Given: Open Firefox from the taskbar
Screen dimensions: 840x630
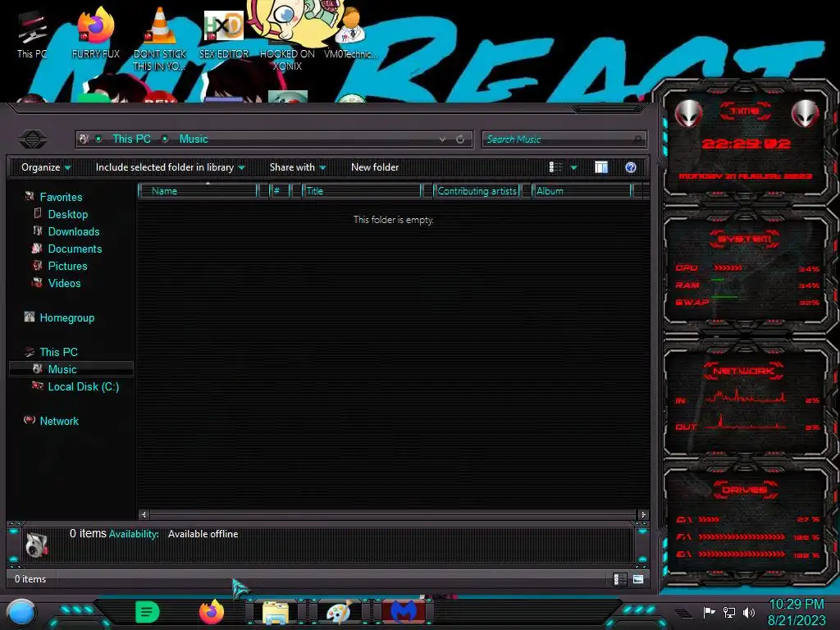Looking at the screenshot, I should (212, 612).
